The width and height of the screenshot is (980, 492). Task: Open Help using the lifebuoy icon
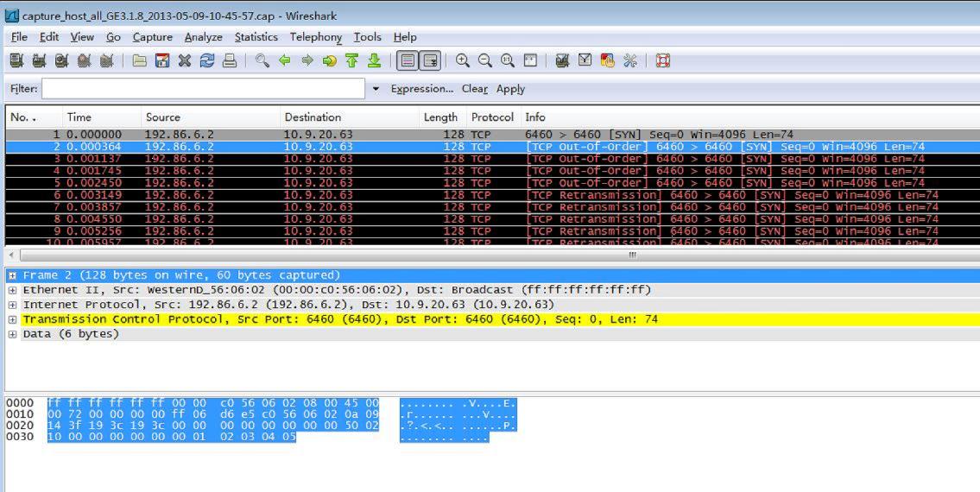click(x=663, y=60)
